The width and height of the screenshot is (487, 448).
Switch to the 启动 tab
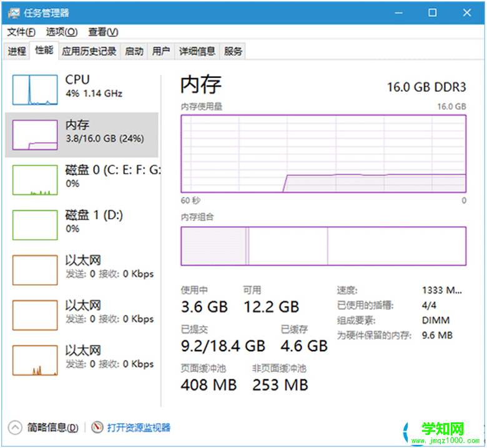pyautogui.click(x=134, y=52)
